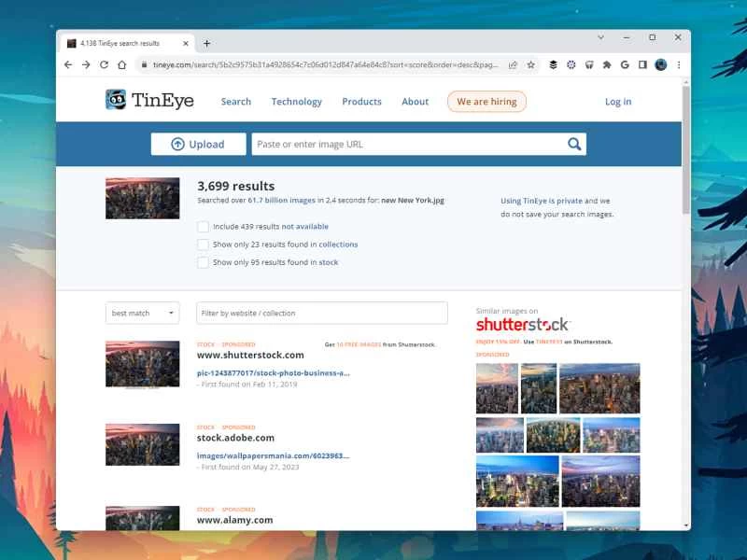Click the searched New York image thumbnail
The width and height of the screenshot is (747, 560).
coord(141,198)
